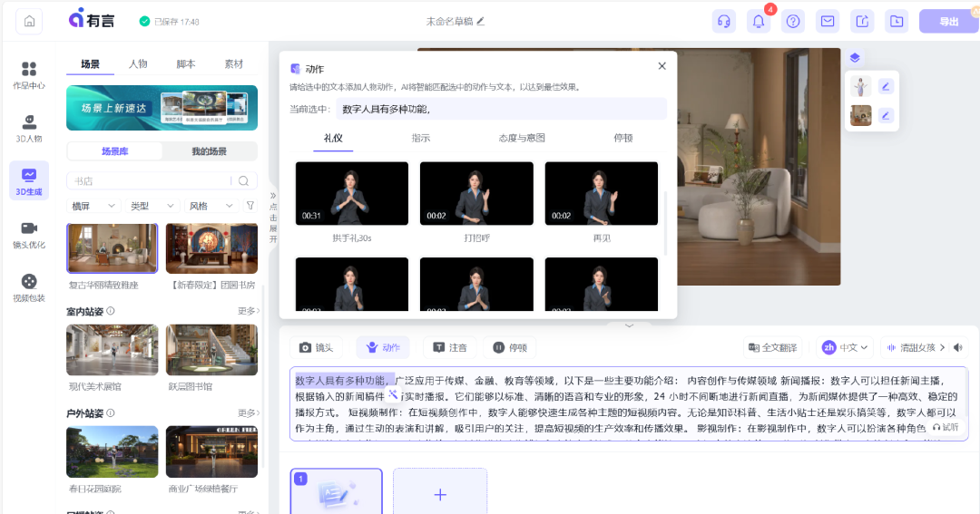Click the home icon in top bar
Image resolution: width=980 pixels, height=514 pixels.
[29, 21]
